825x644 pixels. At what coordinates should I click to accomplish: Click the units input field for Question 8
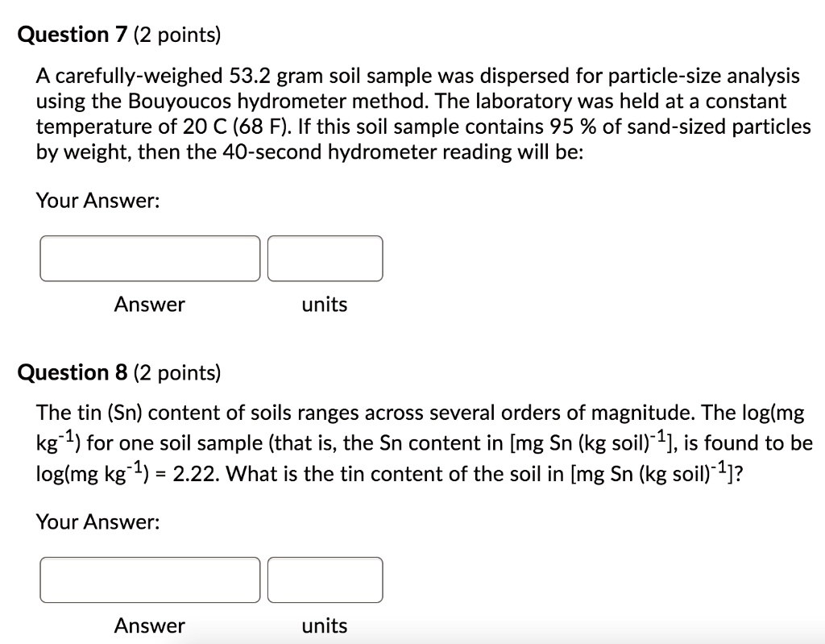[x=325, y=579]
